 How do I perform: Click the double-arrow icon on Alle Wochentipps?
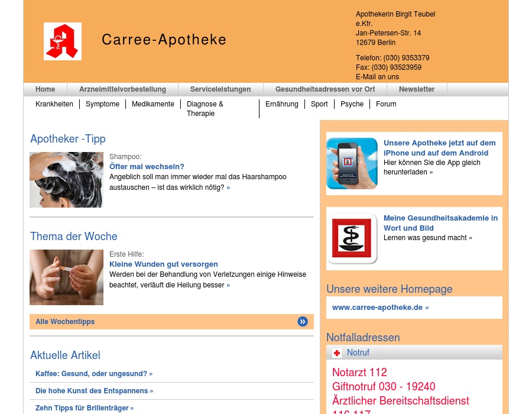[x=303, y=322]
